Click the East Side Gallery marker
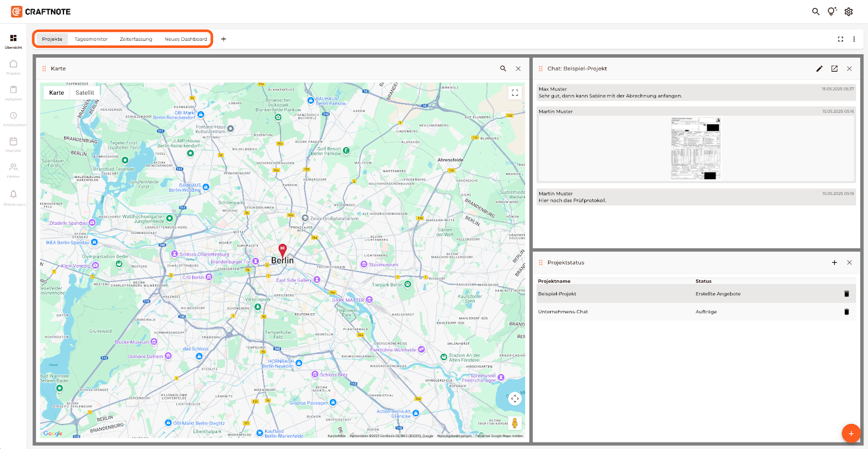Viewport: 868px width, 449px height. point(317,280)
